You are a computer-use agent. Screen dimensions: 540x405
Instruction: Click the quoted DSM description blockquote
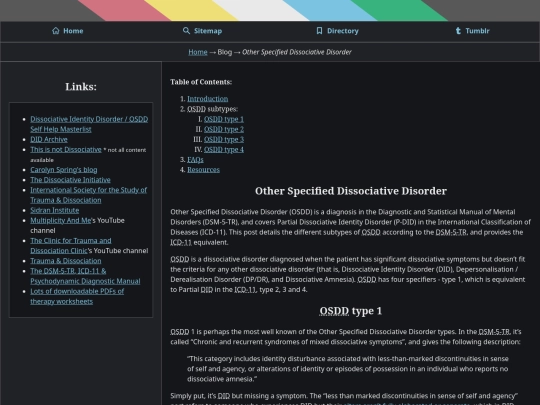click(348, 369)
